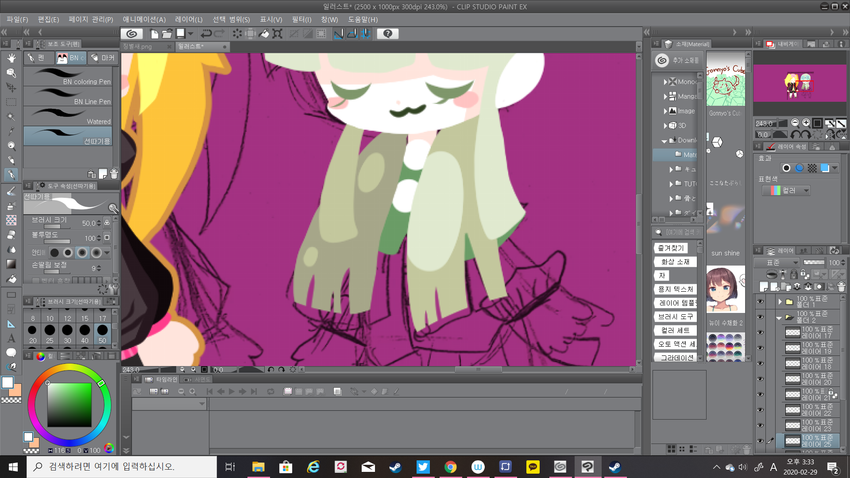Image resolution: width=850 pixels, height=478 pixels.
Task: Create a new file via page icon
Action: pos(154,34)
